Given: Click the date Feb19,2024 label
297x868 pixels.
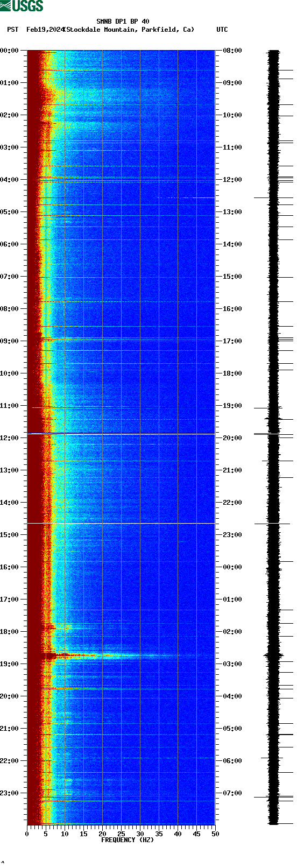Looking at the screenshot, I should [45, 30].
